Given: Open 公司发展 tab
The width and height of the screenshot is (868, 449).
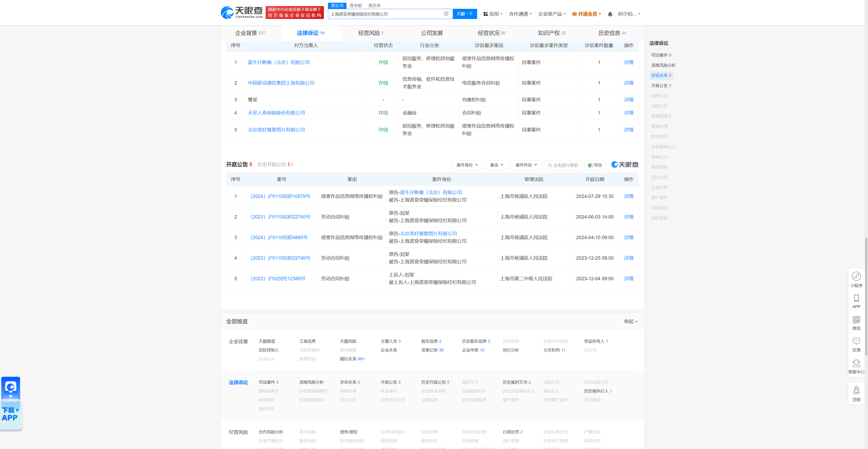Looking at the screenshot, I should coord(432,33).
